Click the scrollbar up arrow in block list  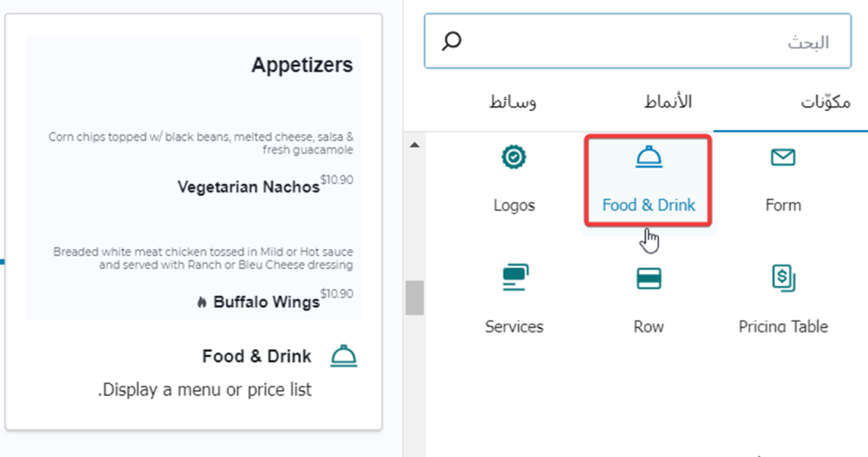pyautogui.click(x=415, y=146)
